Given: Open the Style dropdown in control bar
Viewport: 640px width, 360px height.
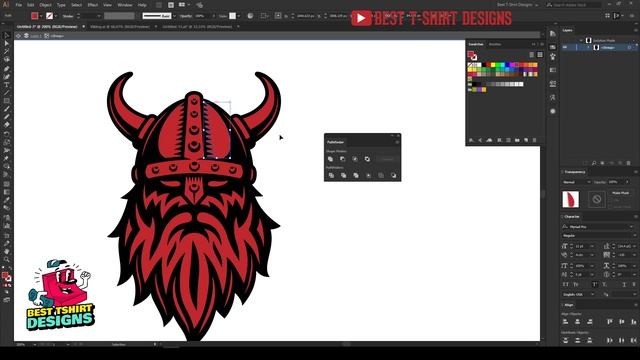Looking at the screenshot, I should click(239, 16).
